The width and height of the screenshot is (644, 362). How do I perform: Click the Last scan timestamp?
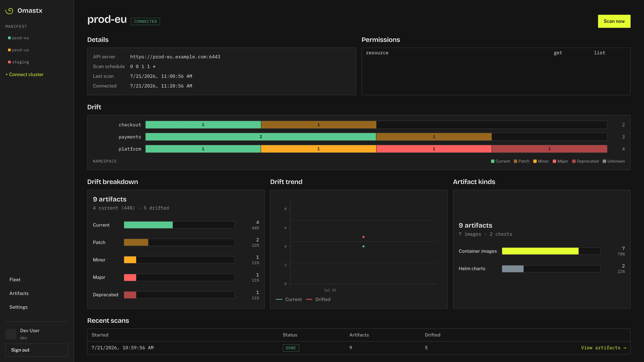pyautogui.click(x=161, y=76)
